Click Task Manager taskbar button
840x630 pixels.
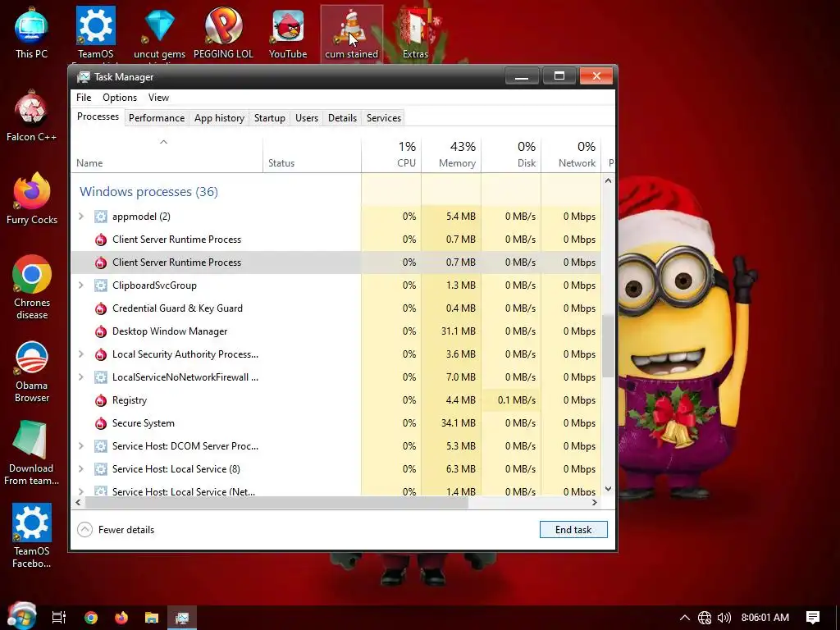(x=182, y=618)
